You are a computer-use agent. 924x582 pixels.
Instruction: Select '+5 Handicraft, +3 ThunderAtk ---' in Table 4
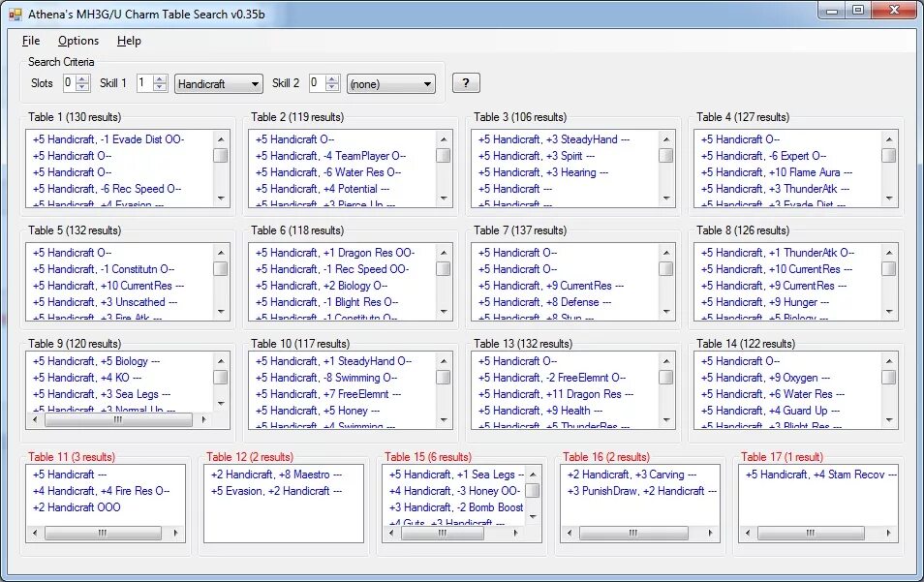[x=775, y=189]
